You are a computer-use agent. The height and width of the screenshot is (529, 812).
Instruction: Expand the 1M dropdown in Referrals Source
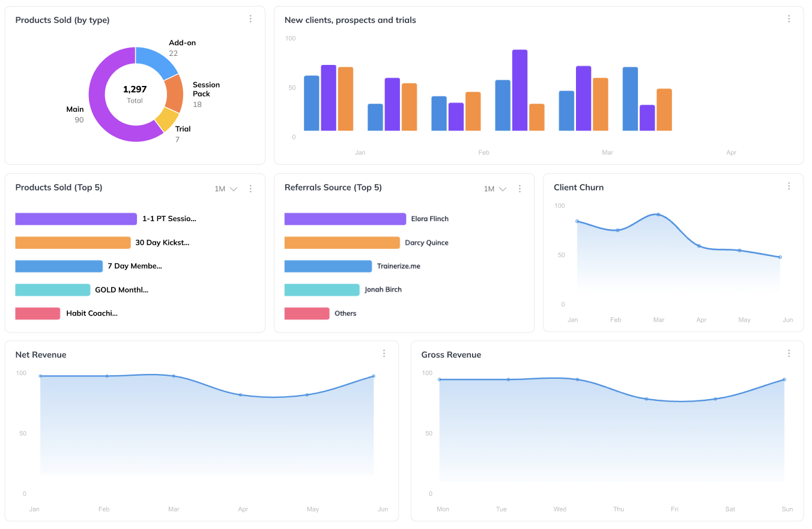(495, 189)
